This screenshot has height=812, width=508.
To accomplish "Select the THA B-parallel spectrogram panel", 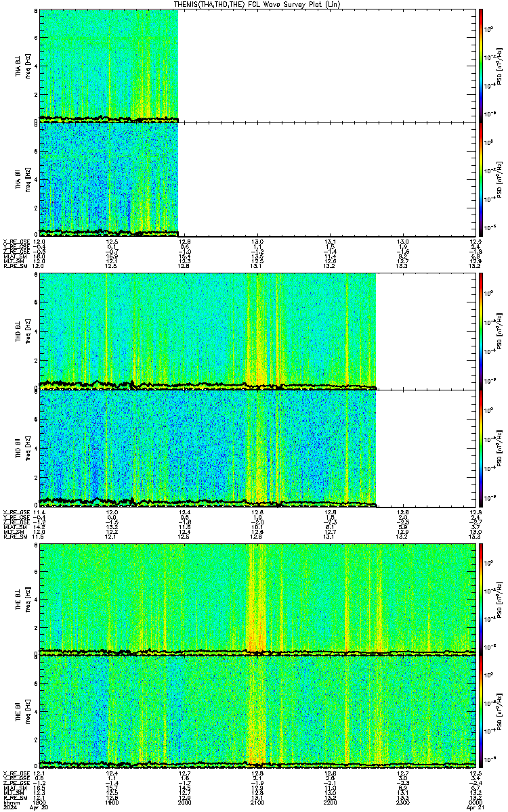I will point(257,179).
